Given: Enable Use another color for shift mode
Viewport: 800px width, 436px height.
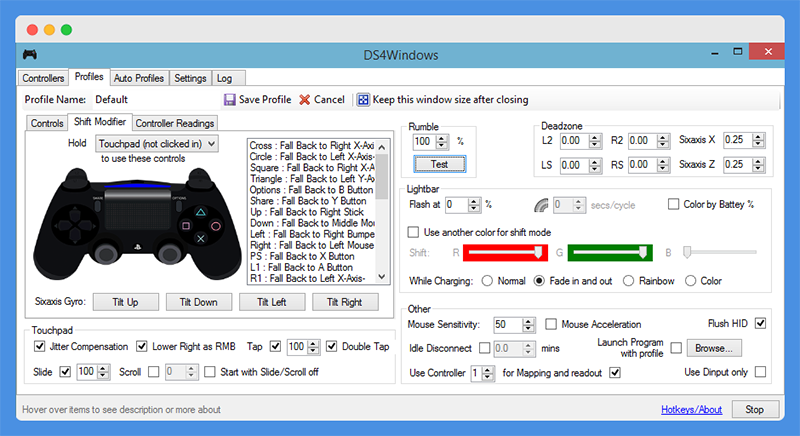Looking at the screenshot, I should pyautogui.click(x=413, y=232).
